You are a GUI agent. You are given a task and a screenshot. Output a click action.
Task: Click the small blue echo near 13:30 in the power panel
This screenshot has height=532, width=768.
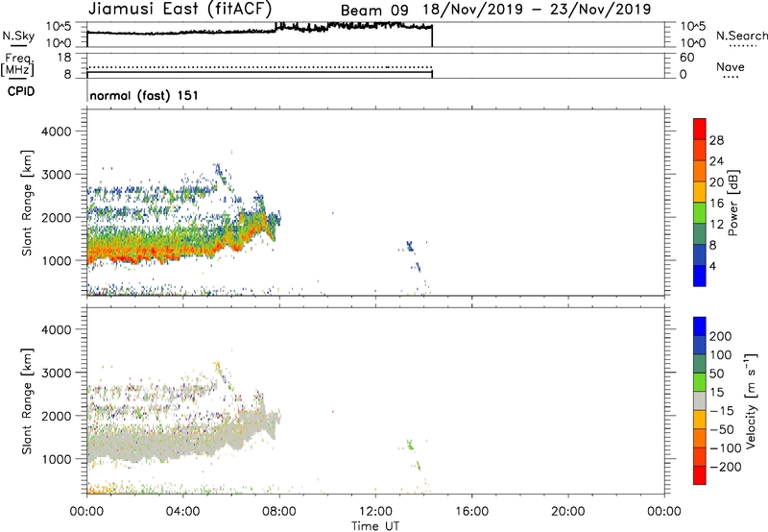[x=410, y=246]
